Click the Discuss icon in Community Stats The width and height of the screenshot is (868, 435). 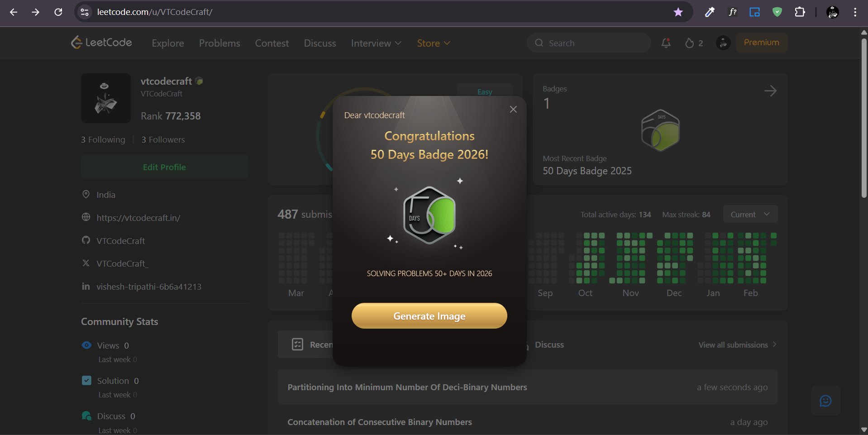point(86,416)
